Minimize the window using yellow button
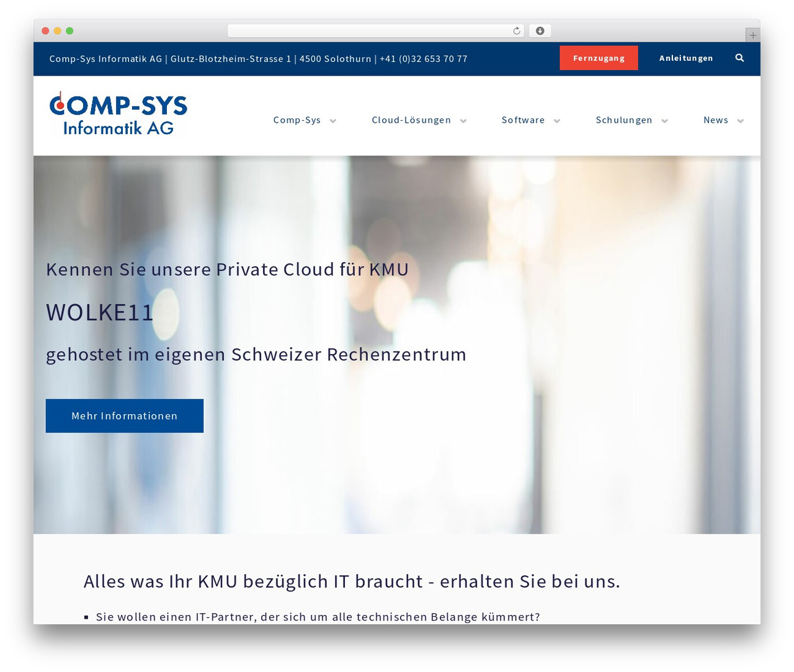This screenshot has height=672, width=794. (58, 31)
